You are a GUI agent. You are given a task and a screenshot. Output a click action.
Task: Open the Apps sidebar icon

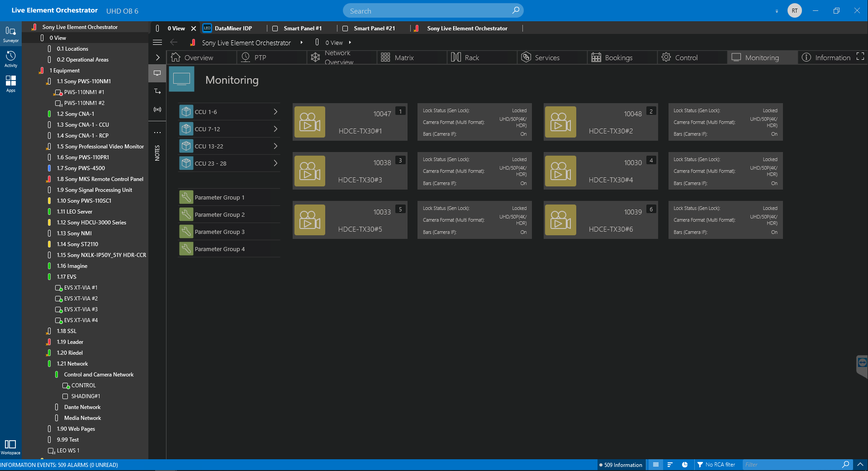(10, 84)
